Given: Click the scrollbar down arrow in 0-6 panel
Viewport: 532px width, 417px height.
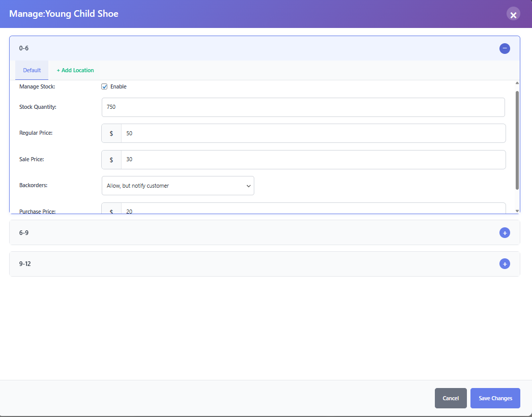Looking at the screenshot, I should (517, 211).
